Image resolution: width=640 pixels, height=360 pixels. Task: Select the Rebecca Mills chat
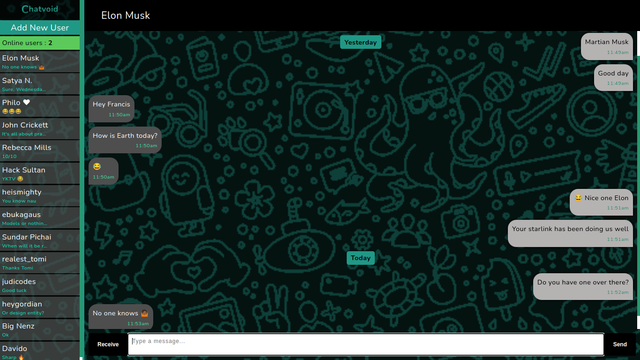click(x=40, y=151)
